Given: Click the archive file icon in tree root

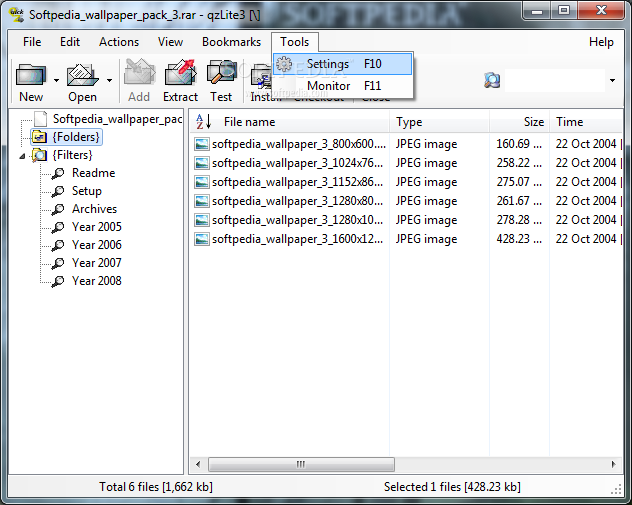Looking at the screenshot, I should (40, 119).
